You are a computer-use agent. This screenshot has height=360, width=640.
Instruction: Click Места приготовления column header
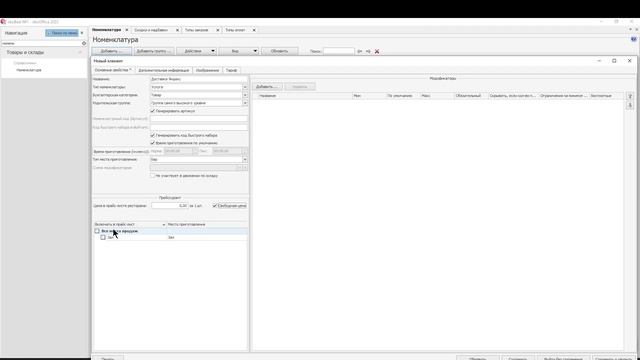[x=207, y=225]
